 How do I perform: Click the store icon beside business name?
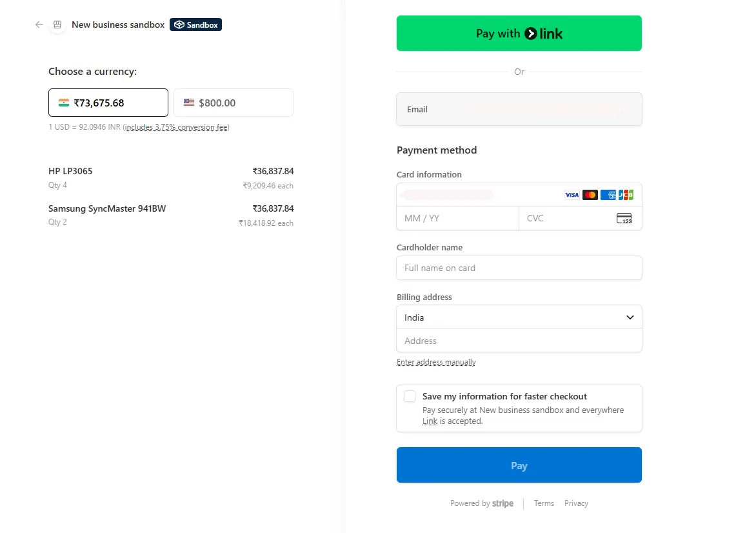coord(57,25)
